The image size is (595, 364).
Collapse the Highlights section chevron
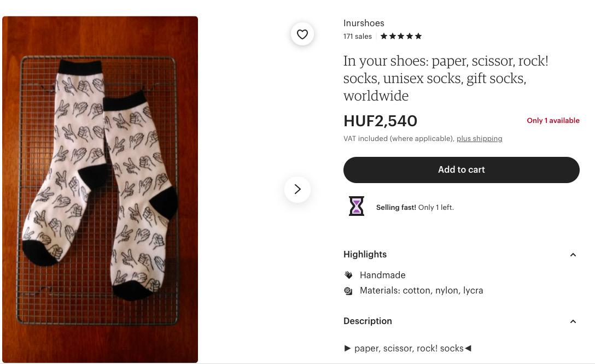(573, 255)
